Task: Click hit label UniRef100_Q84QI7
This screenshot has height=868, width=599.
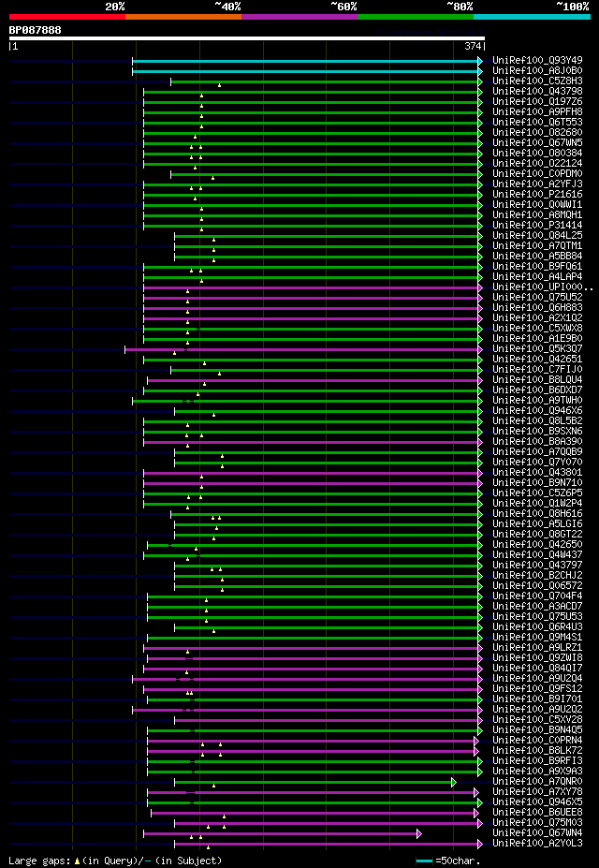Action: [537, 669]
